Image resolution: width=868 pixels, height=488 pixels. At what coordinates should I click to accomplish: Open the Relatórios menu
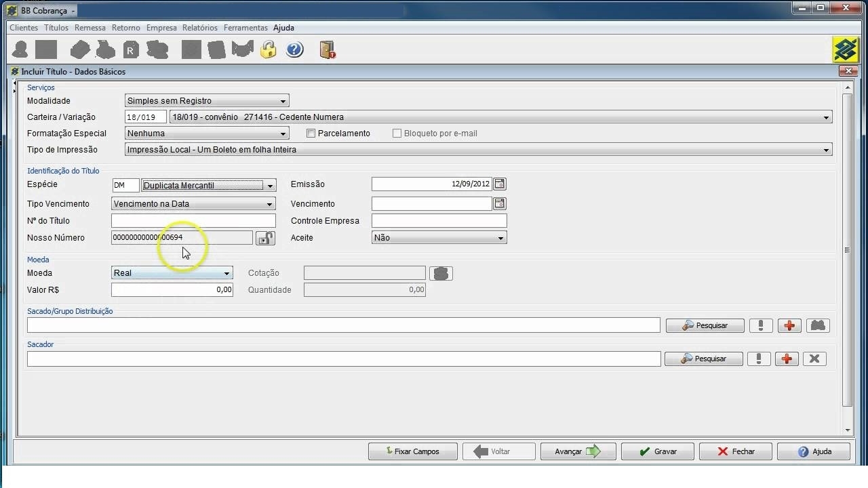pyautogui.click(x=200, y=28)
